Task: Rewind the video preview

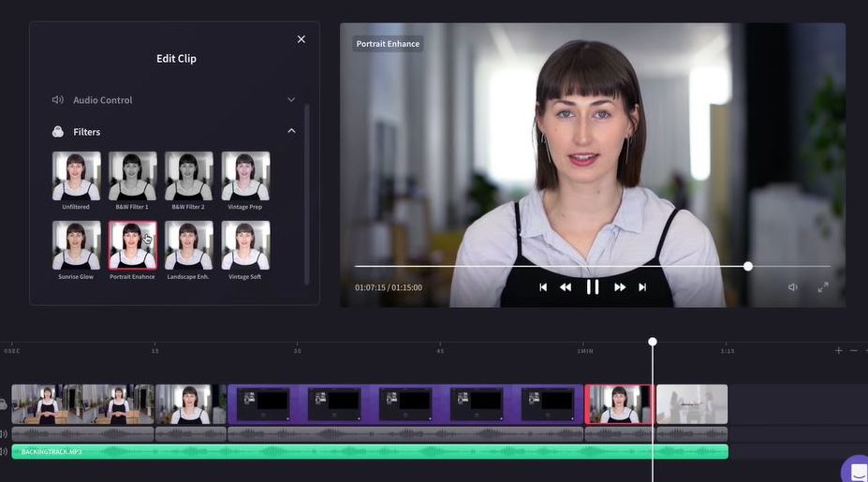Action: tap(566, 287)
